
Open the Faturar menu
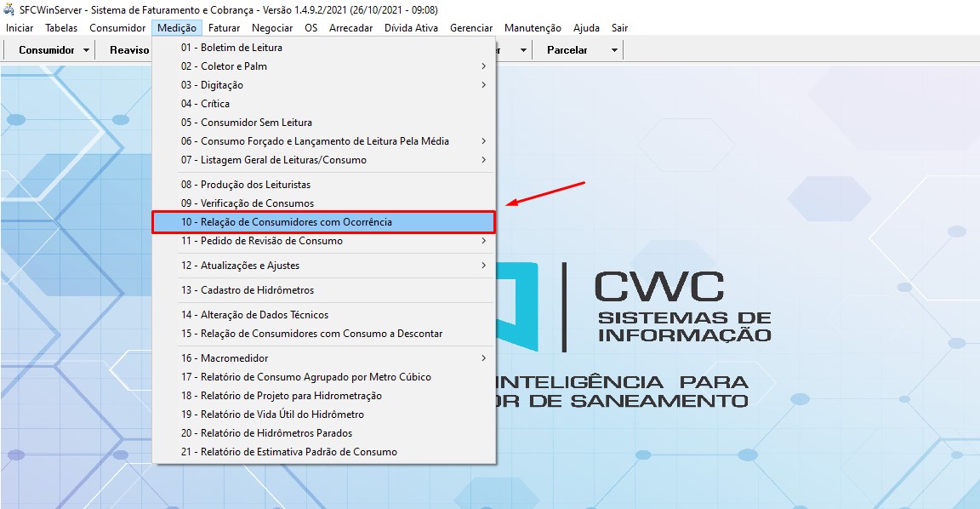(224, 27)
